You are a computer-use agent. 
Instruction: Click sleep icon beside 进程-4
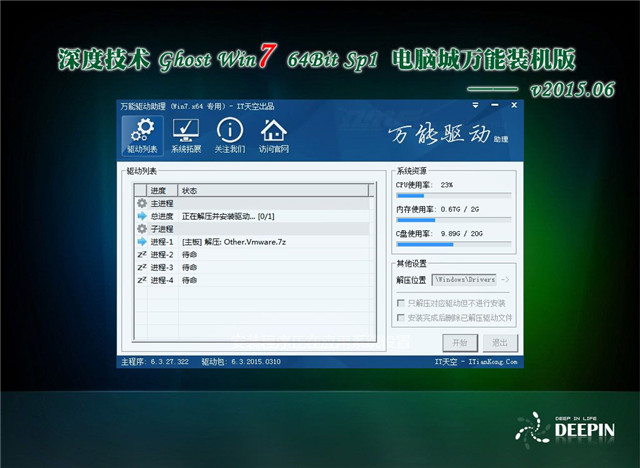coord(142,280)
